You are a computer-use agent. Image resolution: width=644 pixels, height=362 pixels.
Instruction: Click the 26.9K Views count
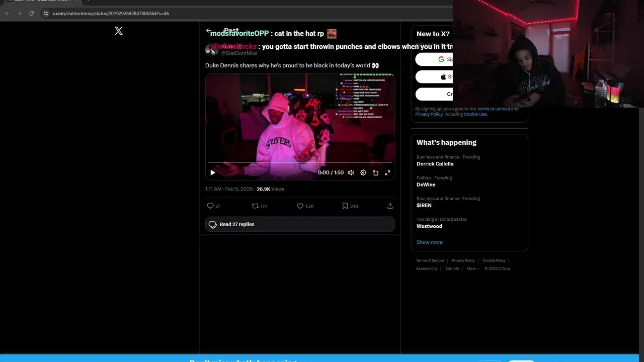click(x=270, y=189)
